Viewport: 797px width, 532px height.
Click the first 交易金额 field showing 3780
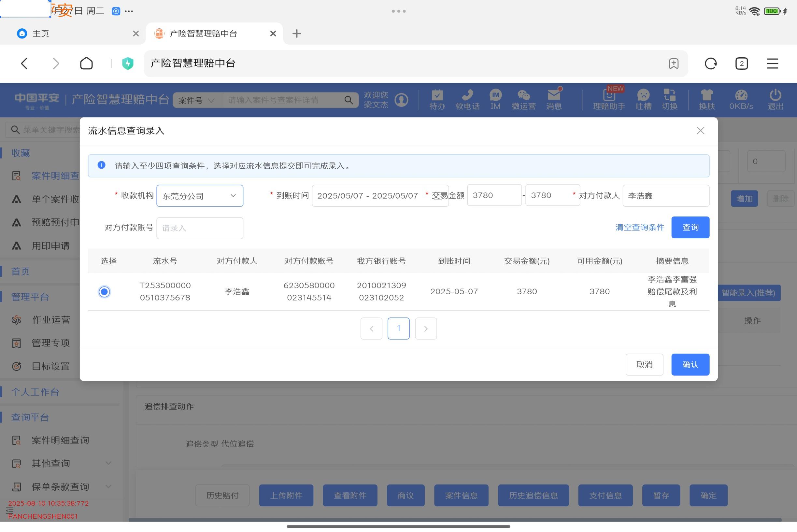coord(494,195)
